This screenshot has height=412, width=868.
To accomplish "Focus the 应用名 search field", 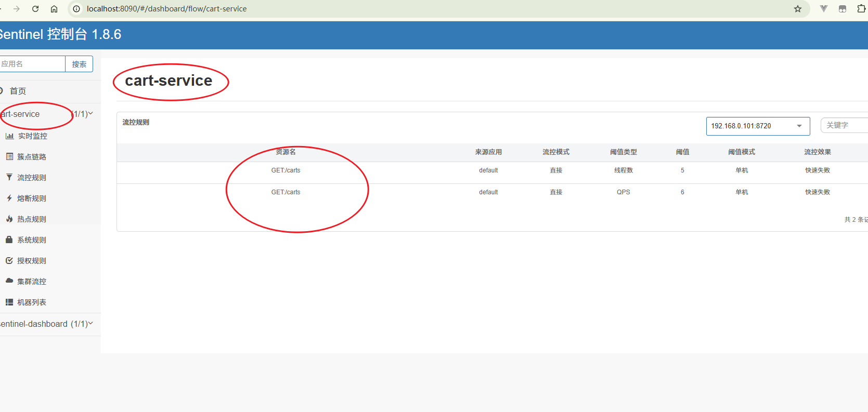I will coord(32,64).
